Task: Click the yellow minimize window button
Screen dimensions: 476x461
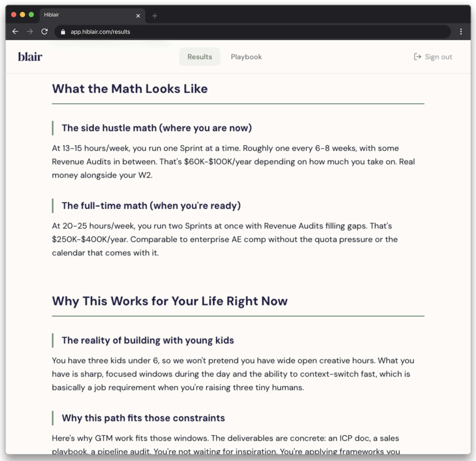Action: (22, 15)
